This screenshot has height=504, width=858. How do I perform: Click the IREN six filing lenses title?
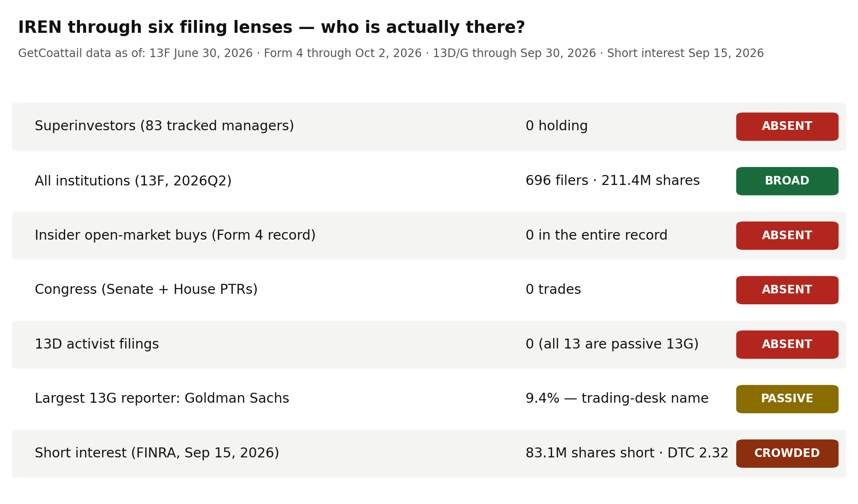coord(271,28)
